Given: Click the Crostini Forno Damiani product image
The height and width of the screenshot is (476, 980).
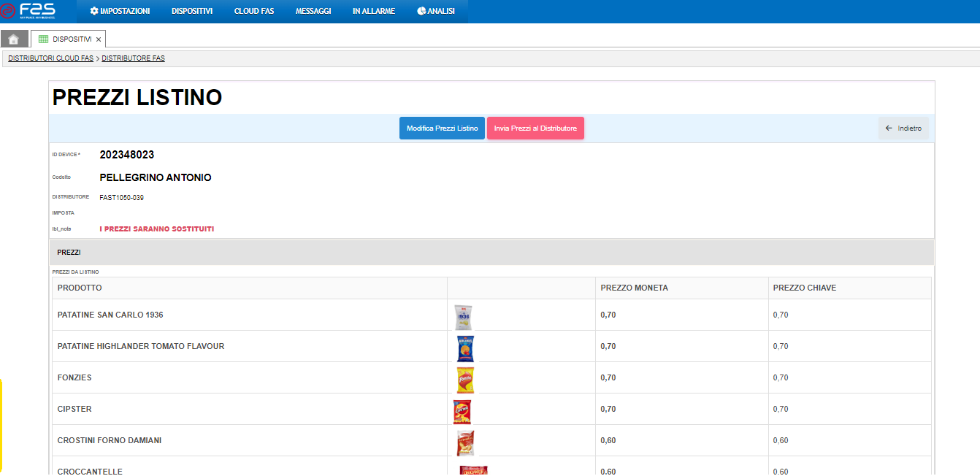Looking at the screenshot, I should click(x=465, y=443).
